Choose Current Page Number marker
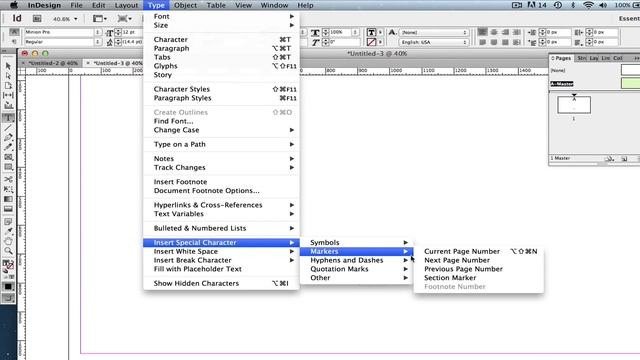The width and height of the screenshot is (640, 360). (x=478, y=251)
